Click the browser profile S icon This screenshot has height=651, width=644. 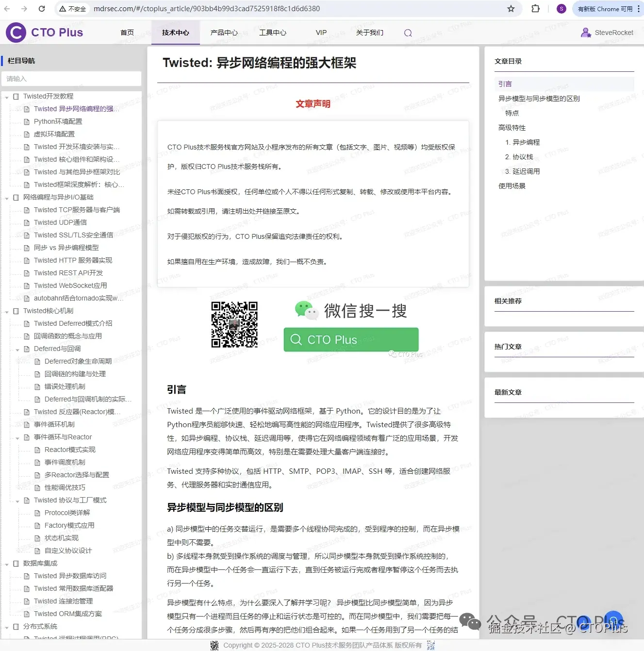pyautogui.click(x=561, y=8)
